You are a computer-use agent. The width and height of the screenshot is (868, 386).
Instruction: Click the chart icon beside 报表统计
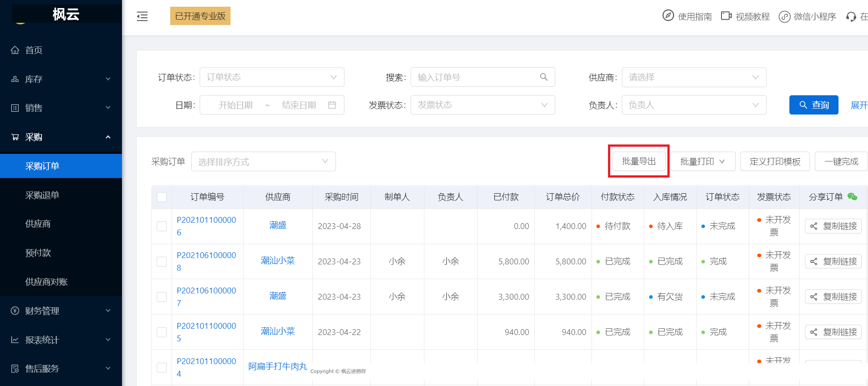(15, 339)
